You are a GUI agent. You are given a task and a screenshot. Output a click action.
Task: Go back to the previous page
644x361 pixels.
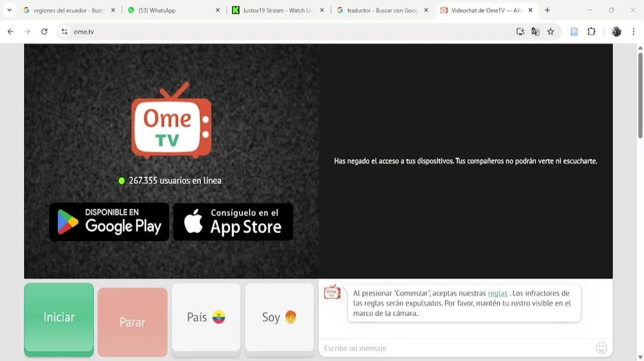[11, 32]
